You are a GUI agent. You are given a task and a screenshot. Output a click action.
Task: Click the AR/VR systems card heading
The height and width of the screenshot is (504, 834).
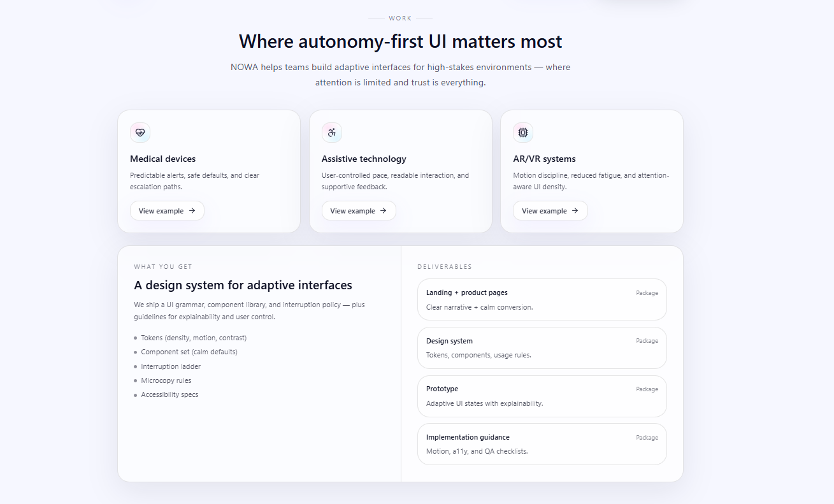[544, 159]
